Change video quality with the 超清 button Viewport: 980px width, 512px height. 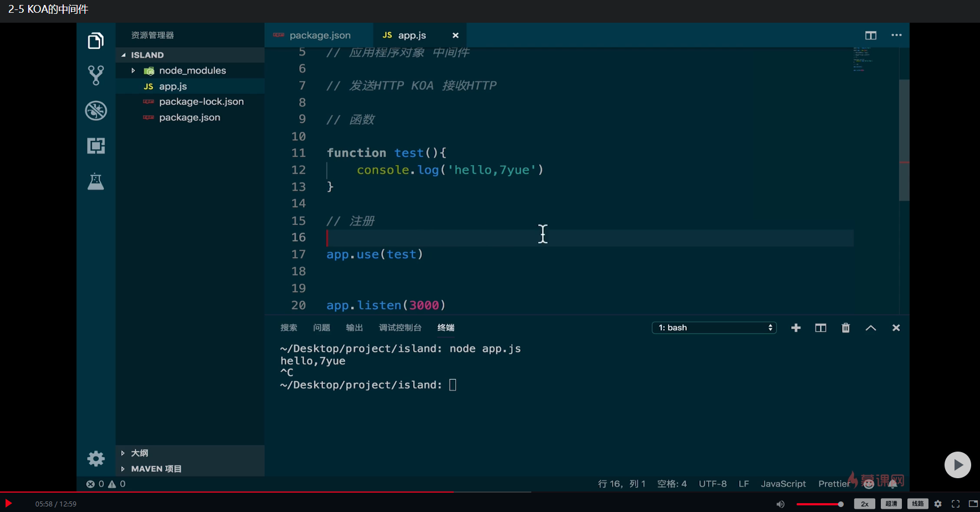(x=891, y=504)
